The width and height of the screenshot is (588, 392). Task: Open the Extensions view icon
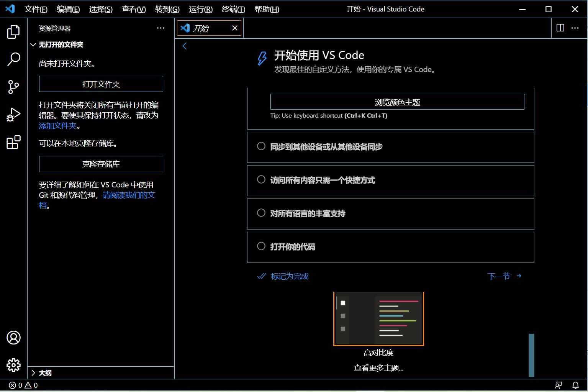(x=13, y=142)
